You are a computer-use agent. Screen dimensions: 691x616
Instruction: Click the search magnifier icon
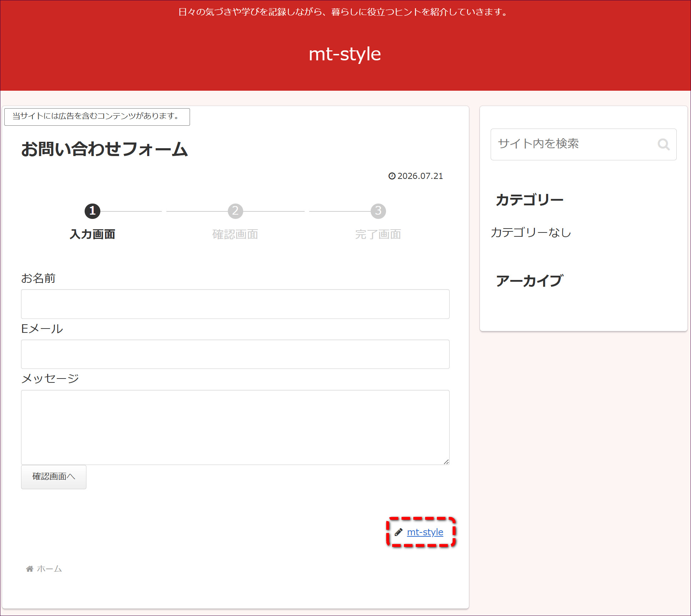[x=664, y=144]
